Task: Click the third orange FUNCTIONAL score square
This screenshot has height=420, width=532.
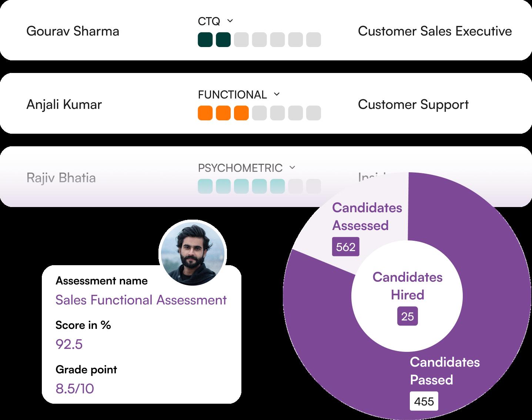Action: click(241, 113)
